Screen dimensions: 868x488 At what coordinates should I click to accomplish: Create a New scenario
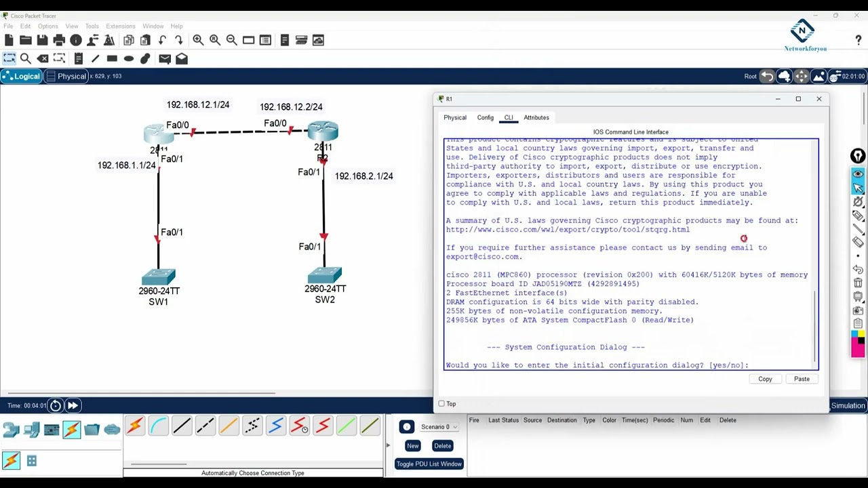coord(413,446)
